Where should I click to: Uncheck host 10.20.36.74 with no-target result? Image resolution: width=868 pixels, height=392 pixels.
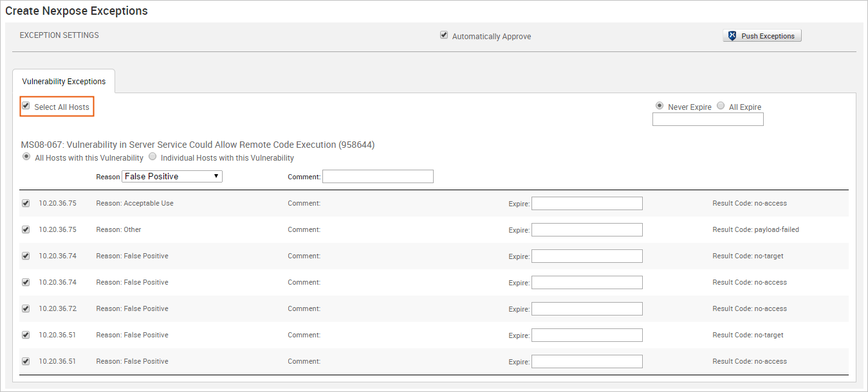click(26, 256)
